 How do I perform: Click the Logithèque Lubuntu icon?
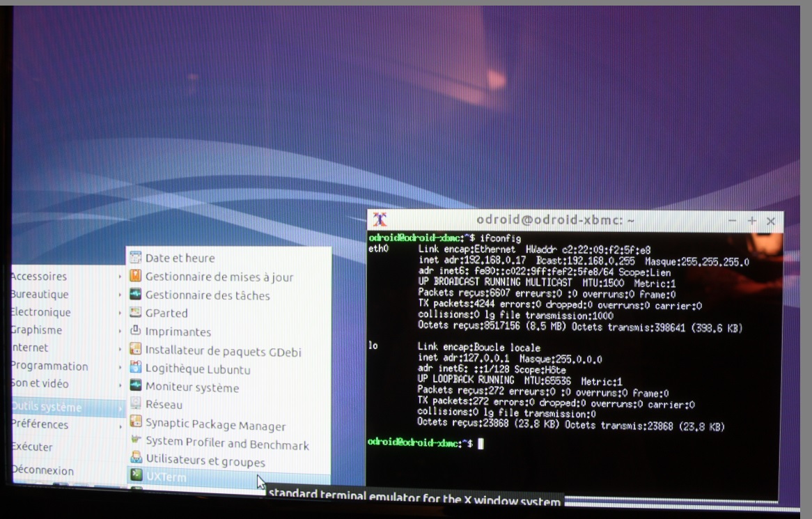tap(136, 369)
